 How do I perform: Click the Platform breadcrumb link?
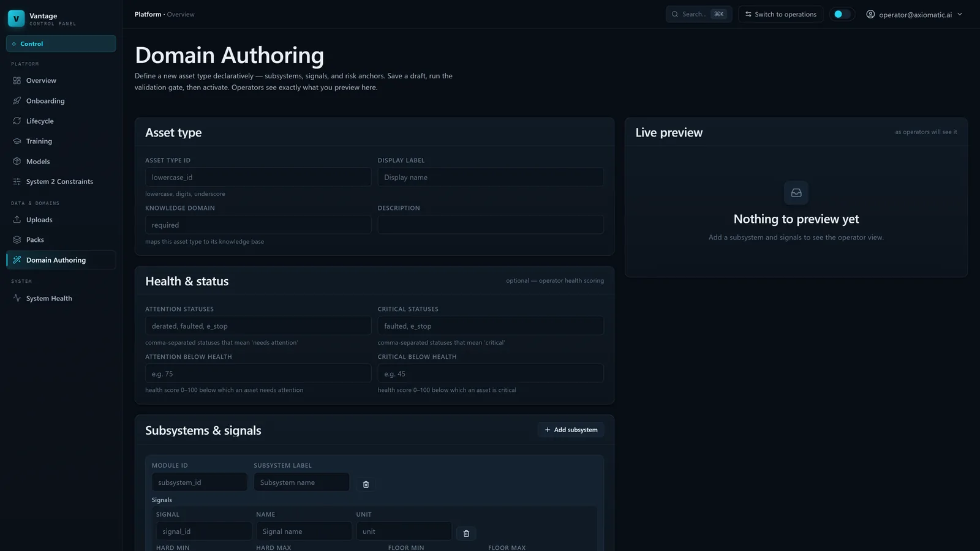click(148, 14)
